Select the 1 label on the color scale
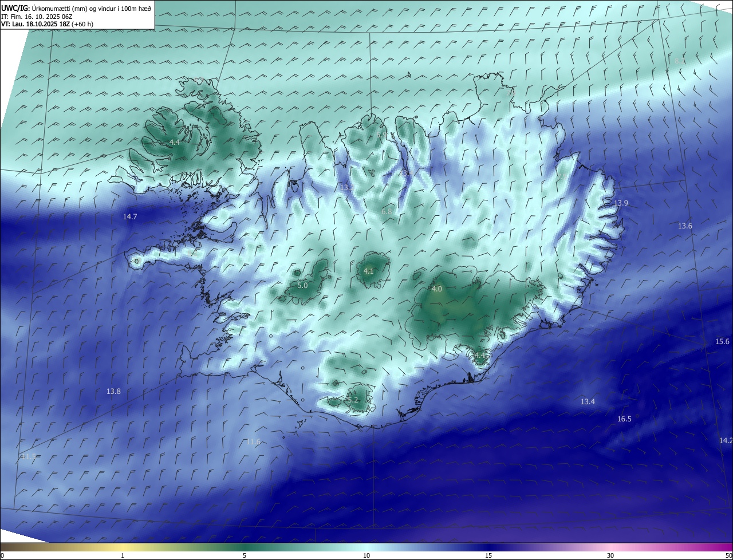733x560 pixels. [x=123, y=555]
